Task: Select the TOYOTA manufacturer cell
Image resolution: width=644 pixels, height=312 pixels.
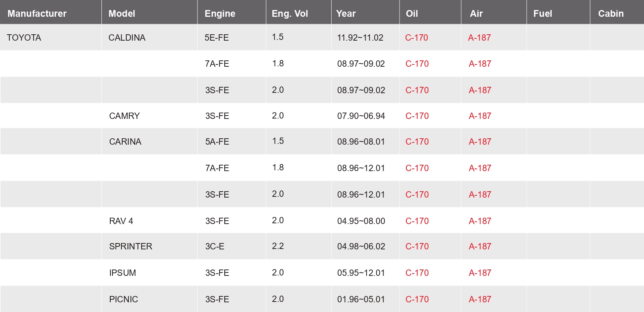Action: pos(24,38)
